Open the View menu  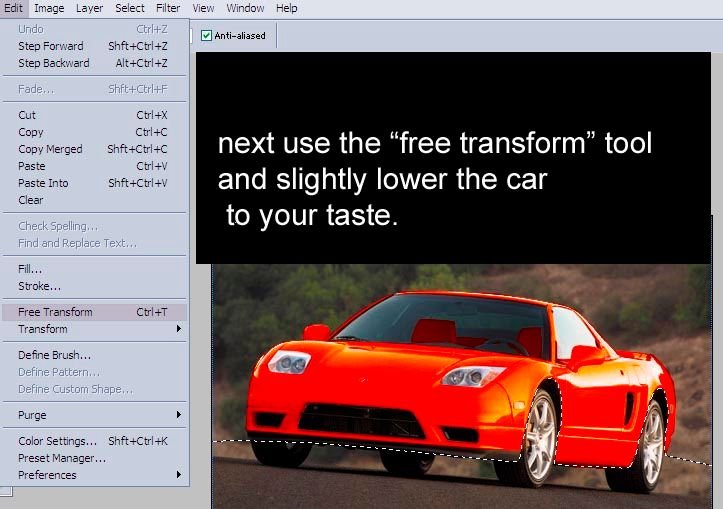(203, 8)
